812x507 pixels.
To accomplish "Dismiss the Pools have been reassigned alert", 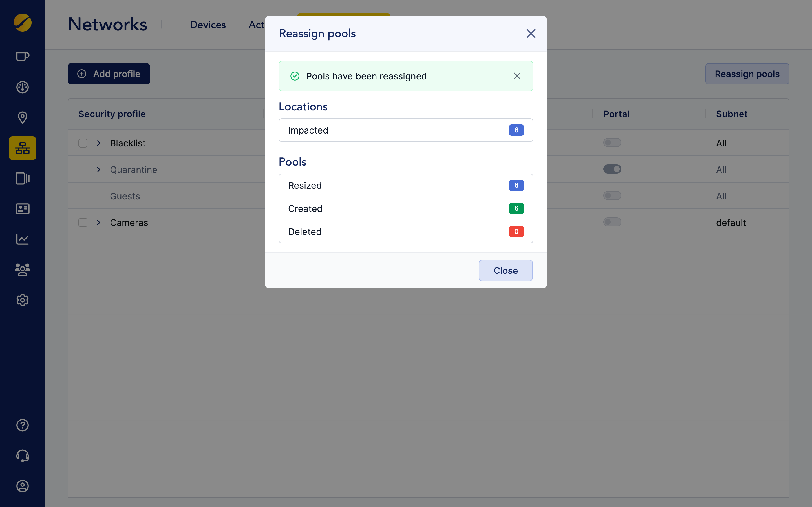I will (517, 76).
